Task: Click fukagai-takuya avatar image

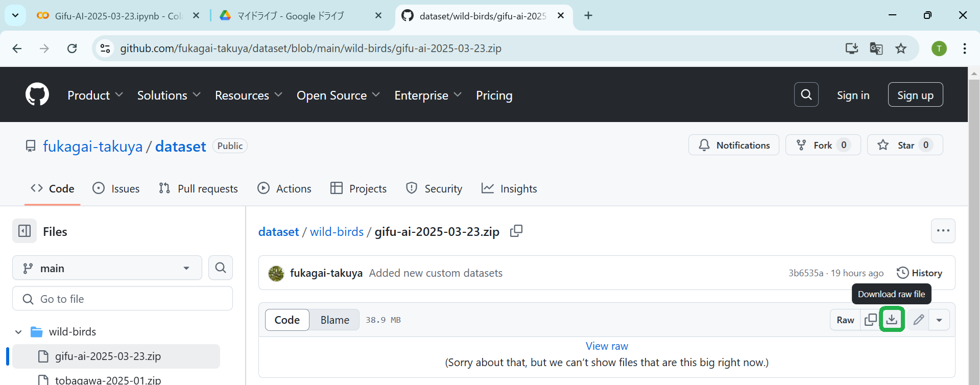Action: [x=276, y=273]
